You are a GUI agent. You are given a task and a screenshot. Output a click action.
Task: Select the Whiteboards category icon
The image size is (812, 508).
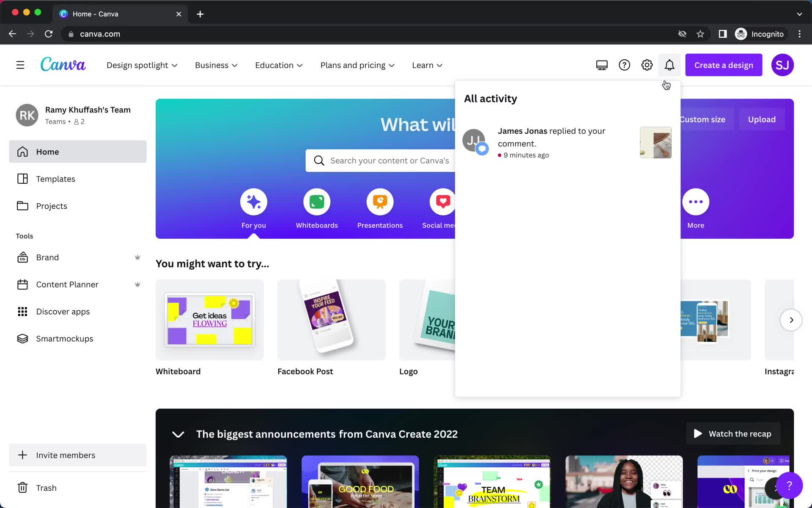(317, 202)
